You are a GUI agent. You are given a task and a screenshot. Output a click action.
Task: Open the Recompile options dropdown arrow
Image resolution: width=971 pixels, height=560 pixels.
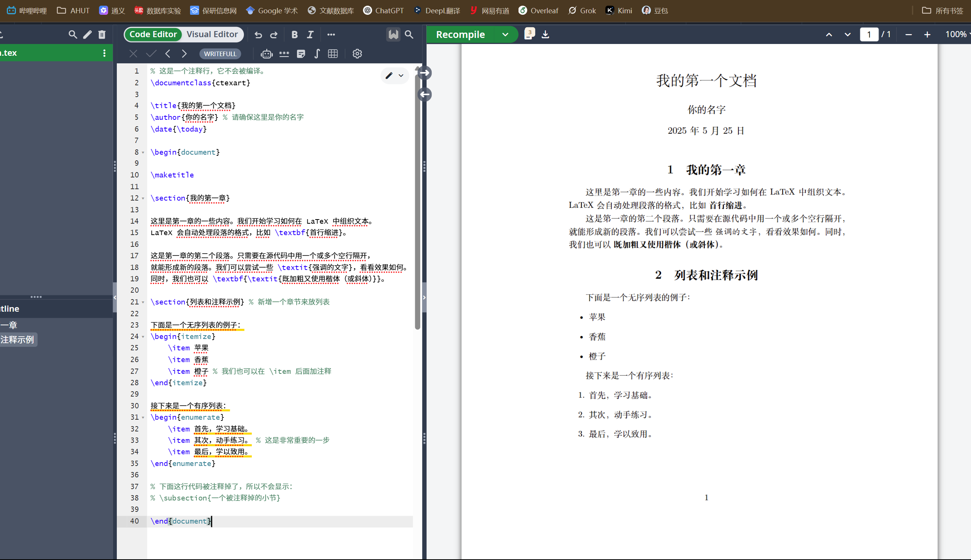505,35
